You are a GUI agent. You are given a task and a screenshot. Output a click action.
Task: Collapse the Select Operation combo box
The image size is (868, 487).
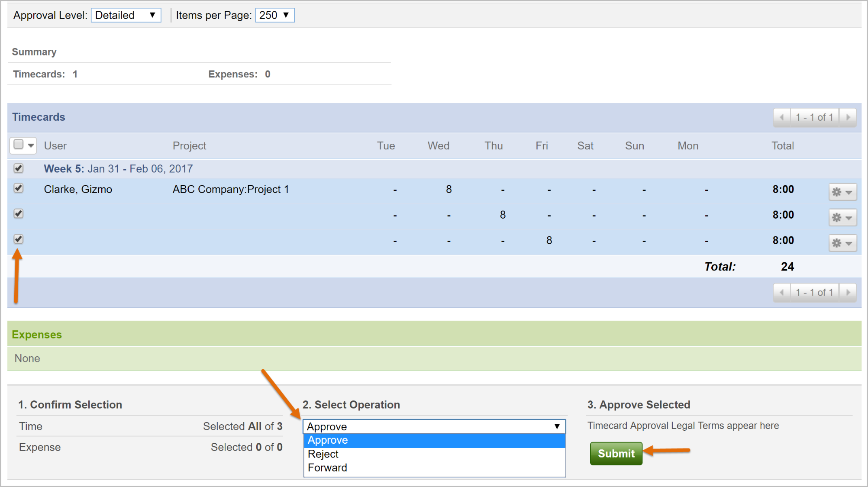click(434, 426)
